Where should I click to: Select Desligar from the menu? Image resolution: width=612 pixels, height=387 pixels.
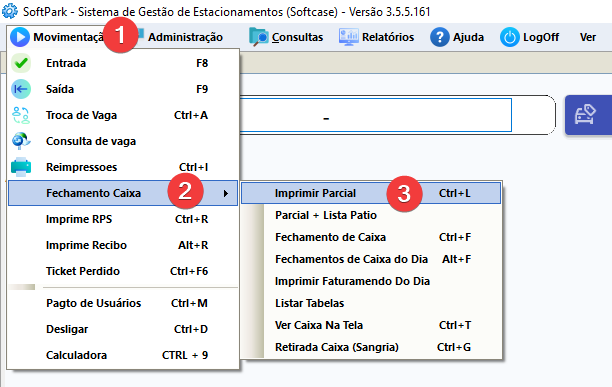pyautogui.click(x=123, y=329)
